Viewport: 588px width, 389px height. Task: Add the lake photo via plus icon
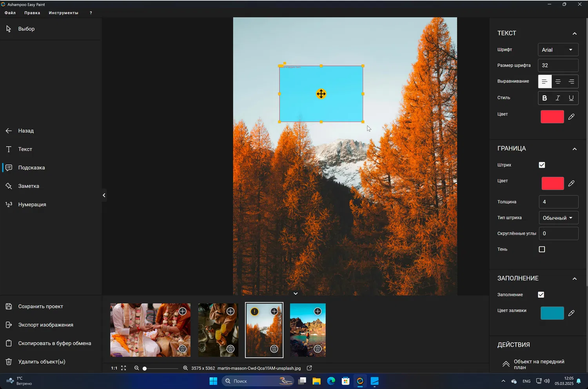[x=318, y=311]
